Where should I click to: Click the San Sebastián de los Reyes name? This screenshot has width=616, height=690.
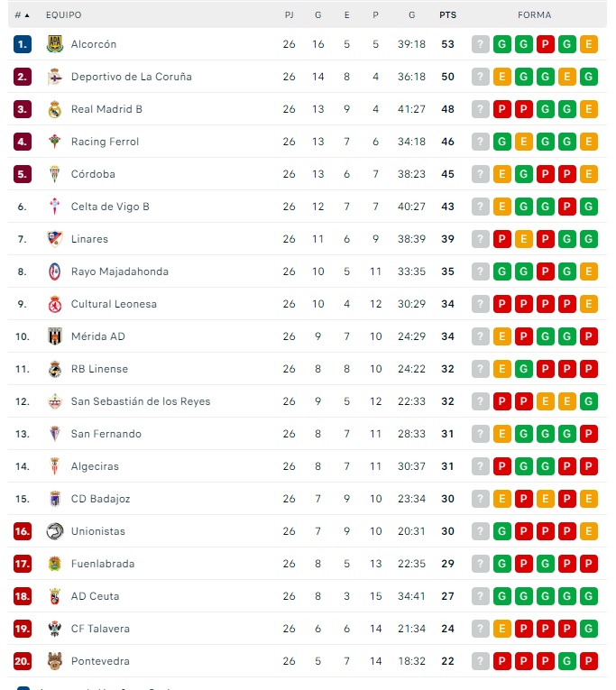140,401
